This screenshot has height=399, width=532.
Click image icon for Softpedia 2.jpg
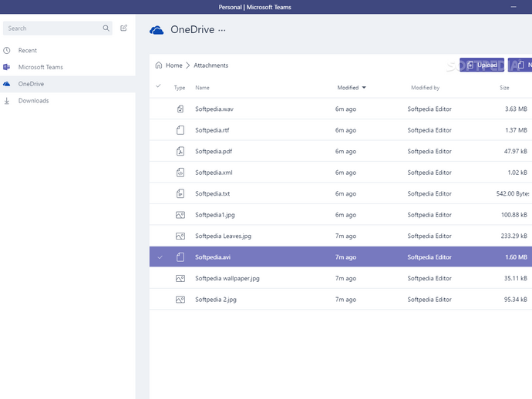[x=180, y=300]
